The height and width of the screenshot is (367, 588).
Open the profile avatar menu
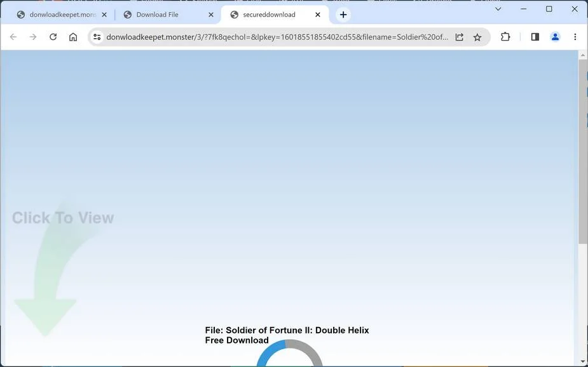click(555, 37)
